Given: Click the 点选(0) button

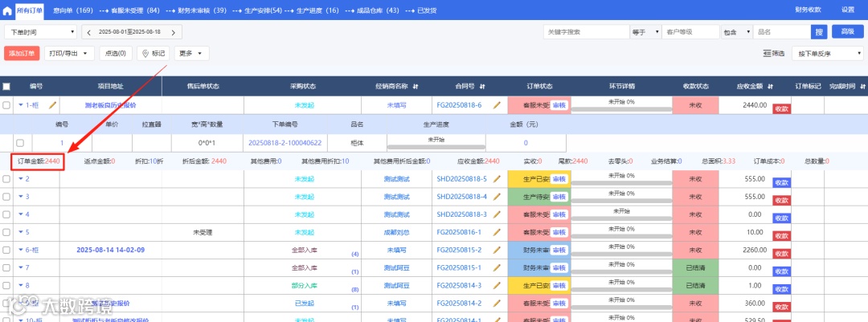Looking at the screenshot, I should tap(115, 54).
